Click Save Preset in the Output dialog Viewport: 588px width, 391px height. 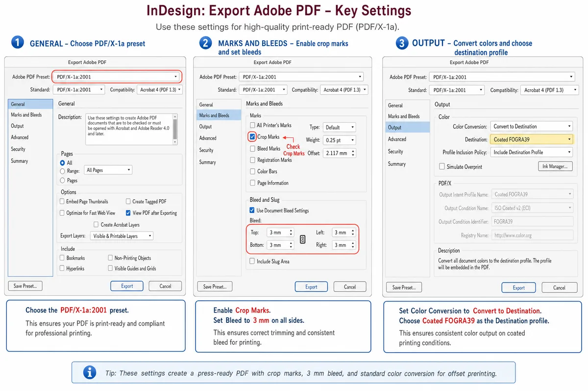point(404,287)
